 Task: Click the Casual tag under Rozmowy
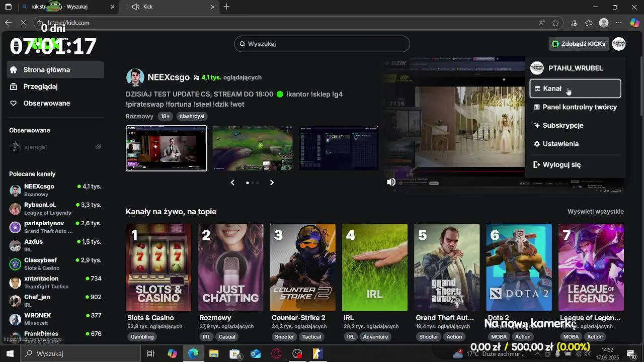point(227,337)
